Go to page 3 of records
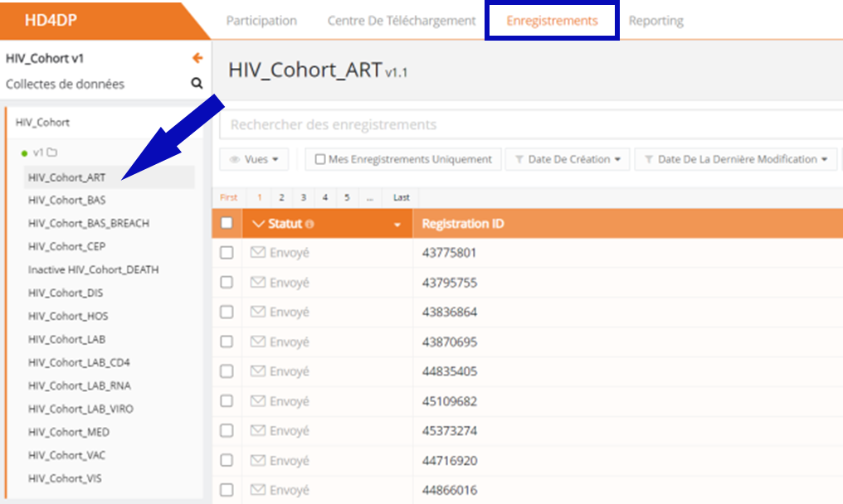Image resolution: width=843 pixels, height=504 pixels. 304,197
